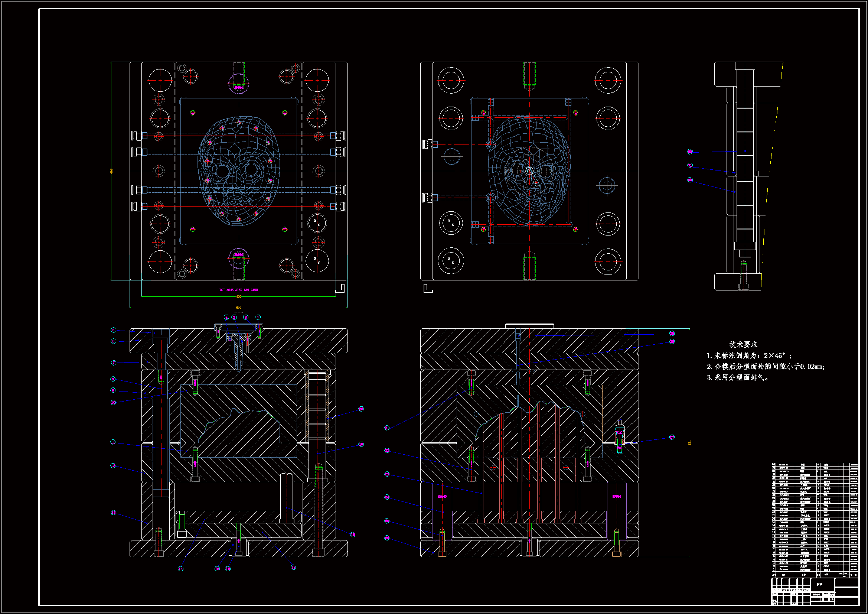This screenshot has height=614, width=868.
Task: Select part balloon number 32 in side view
Action: coord(690,152)
